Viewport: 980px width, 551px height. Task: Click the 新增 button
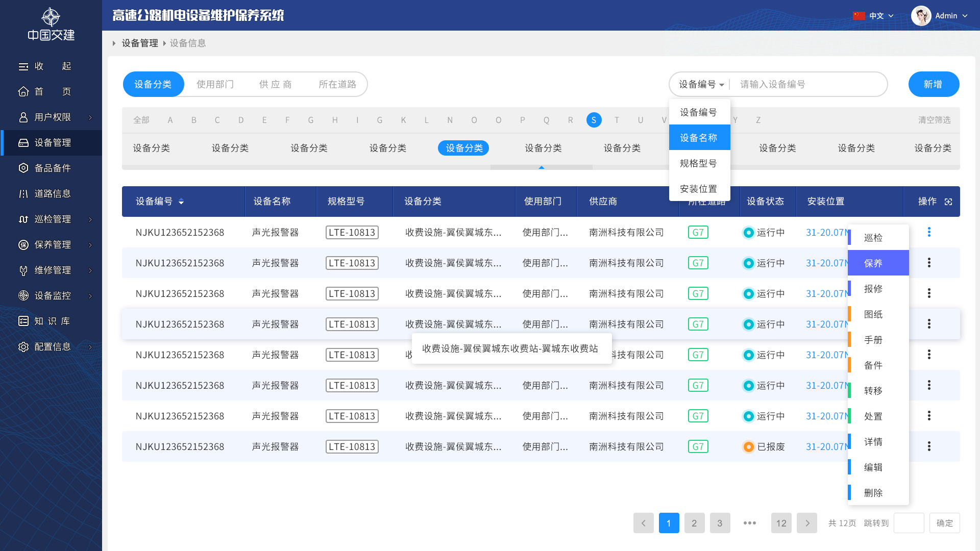click(x=933, y=84)
